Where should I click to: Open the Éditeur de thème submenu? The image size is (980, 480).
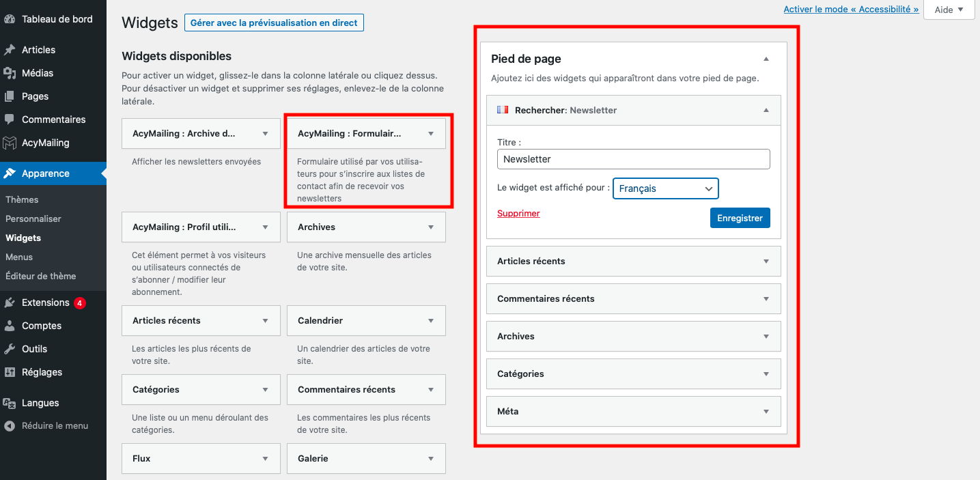tap(40, 276)
